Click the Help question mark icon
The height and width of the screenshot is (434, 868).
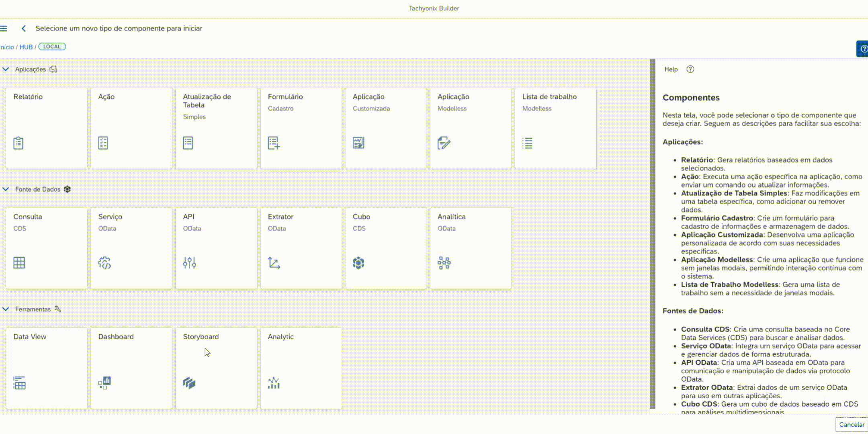click(x=690, y=69)
